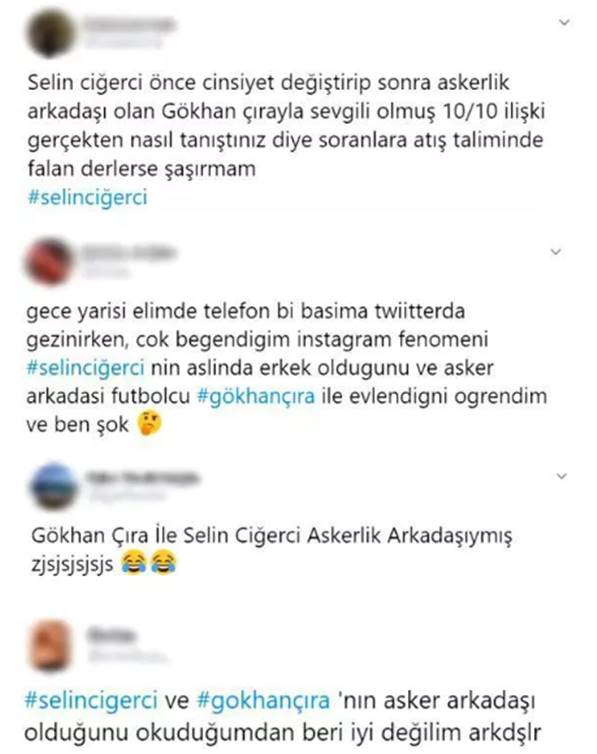The width and height of the screenshot is (597, 754).
Task: Open tweet starting 'gece yarisi elimde telefon'
Action: pos(287,368)
